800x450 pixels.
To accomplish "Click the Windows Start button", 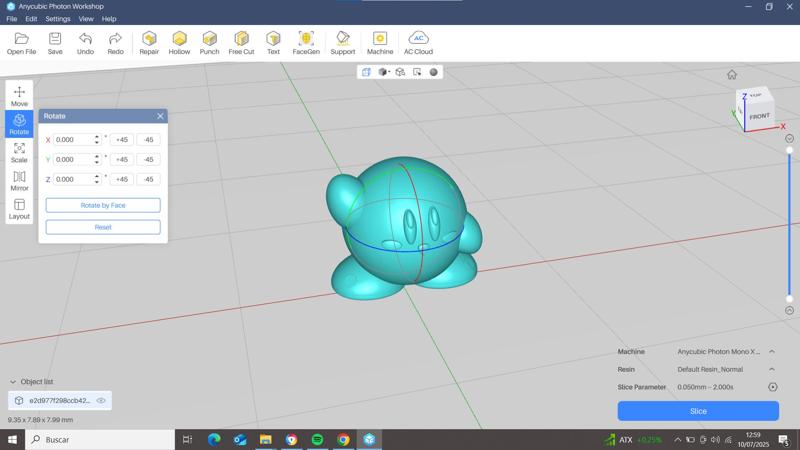I will pyautogui.click(x=12, y=439).
